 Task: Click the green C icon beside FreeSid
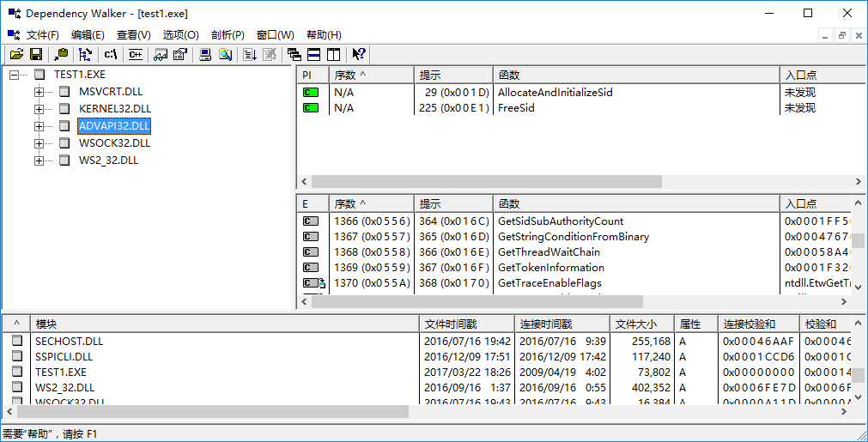[311, 108]
